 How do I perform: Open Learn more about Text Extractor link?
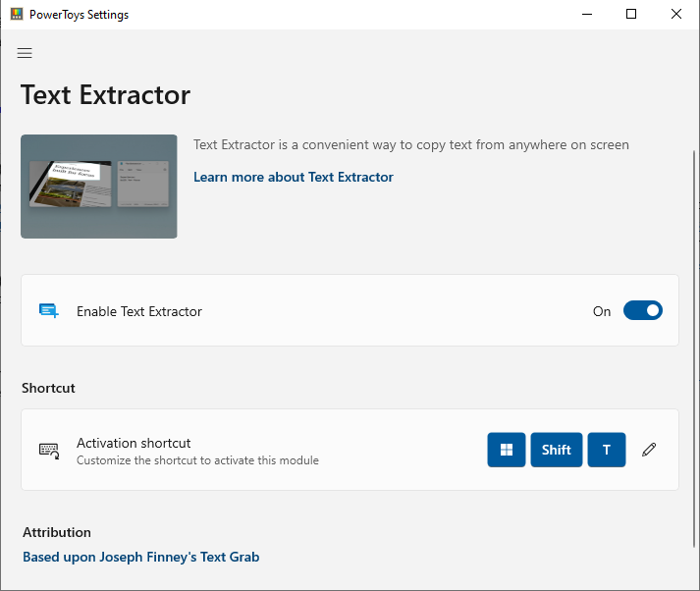point(294,178)
